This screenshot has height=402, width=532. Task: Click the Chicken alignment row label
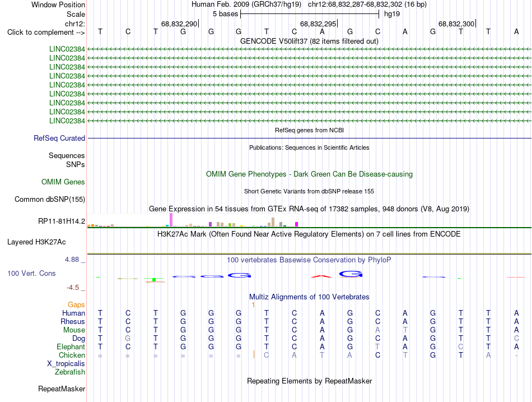(72, 355)
